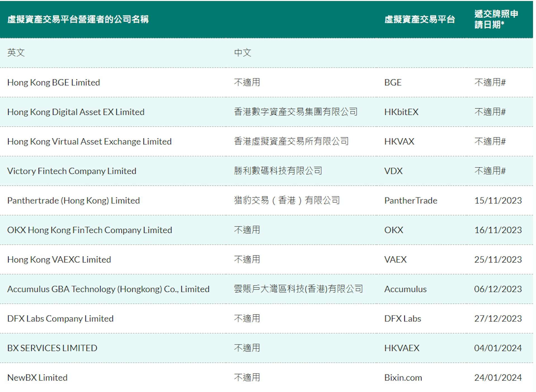Click the 'VAEX' platform name
Screen dimensions: 536x392
point(395,259)
